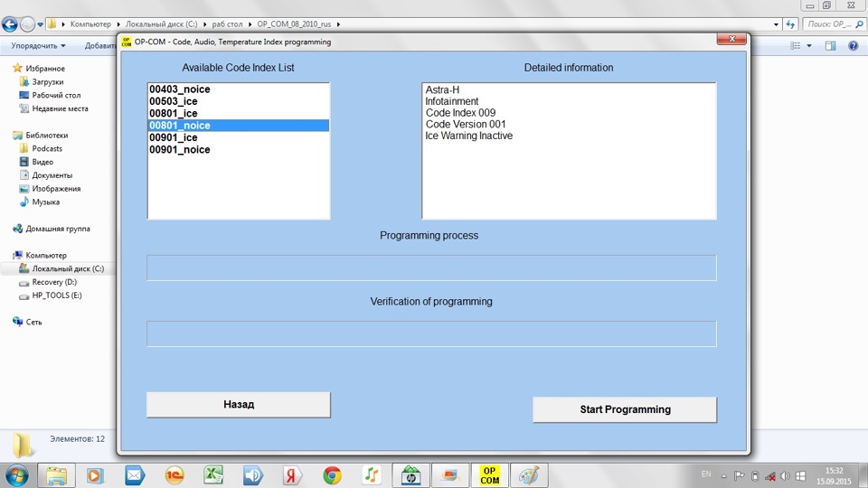Select Компьютер in navigation pane tree
This screenshot has height=488, width=868.
pyautogui.click(x=46, y=255)
